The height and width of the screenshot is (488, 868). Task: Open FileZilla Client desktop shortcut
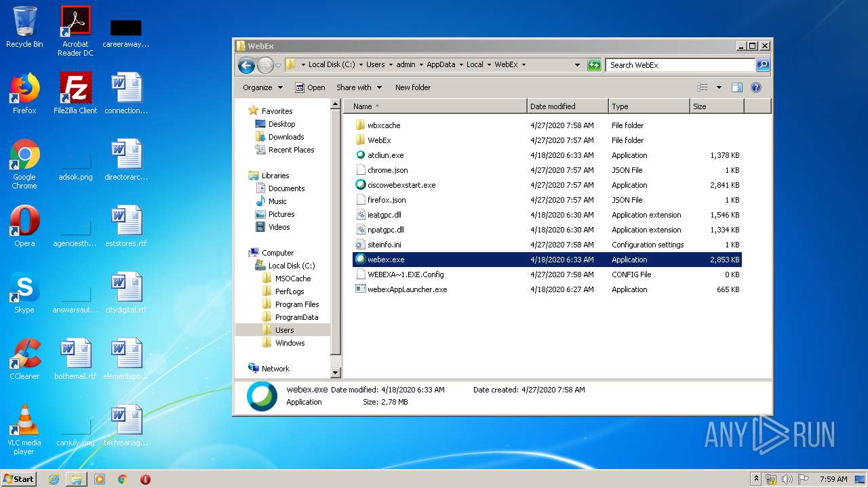pos(75,94)
